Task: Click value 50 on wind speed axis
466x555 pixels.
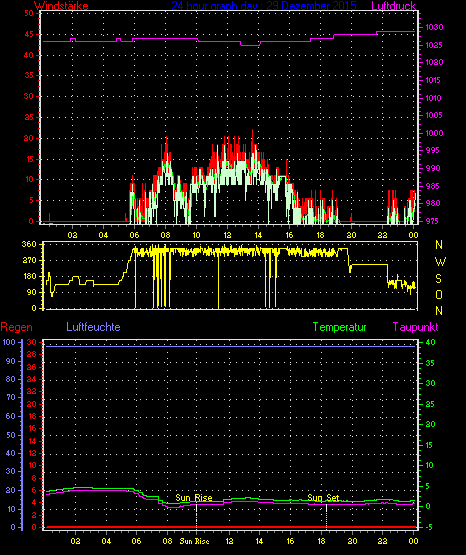Action: coord(29,13)
